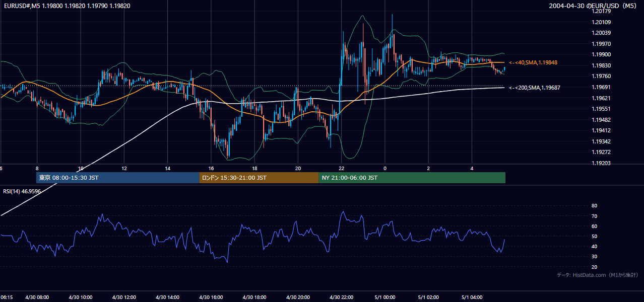The height and width of the screenshot is (302, 644).
Task: Click the 4/30 22:00 time label
Action: (x=341, y=297)
